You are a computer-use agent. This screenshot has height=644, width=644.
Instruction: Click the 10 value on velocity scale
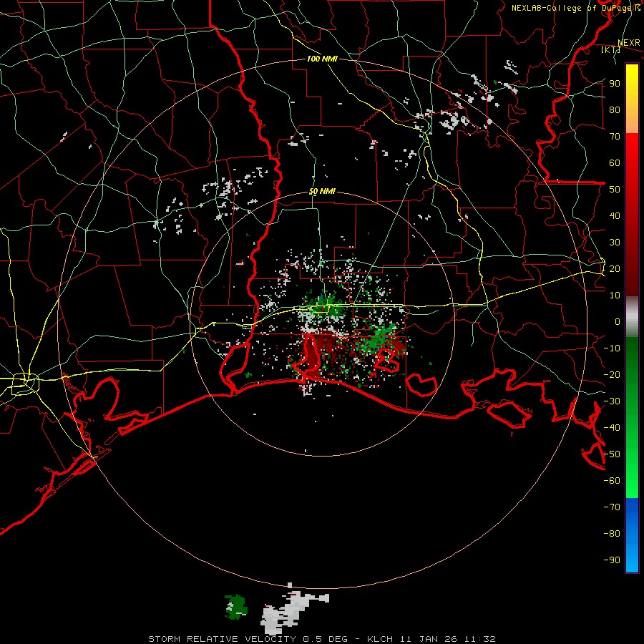click(x=615, y=296)
